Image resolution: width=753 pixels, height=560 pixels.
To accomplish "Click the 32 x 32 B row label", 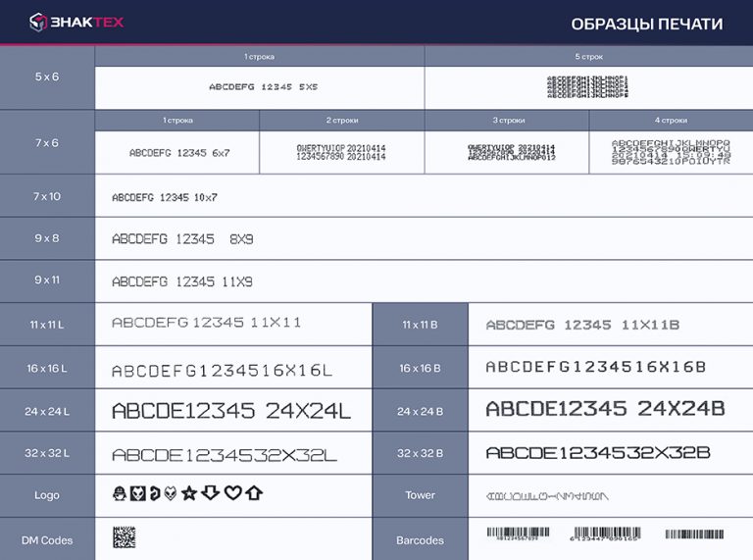I will click(421, 453).
